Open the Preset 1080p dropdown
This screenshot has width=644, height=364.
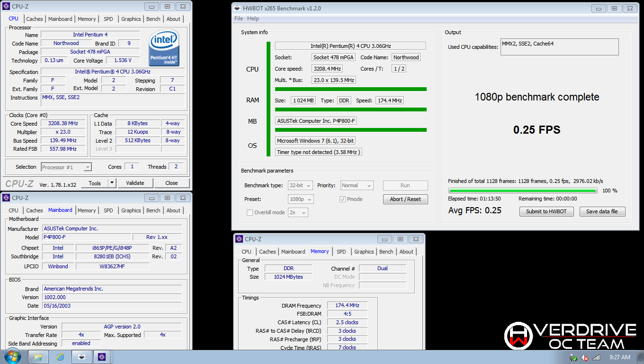301,199
